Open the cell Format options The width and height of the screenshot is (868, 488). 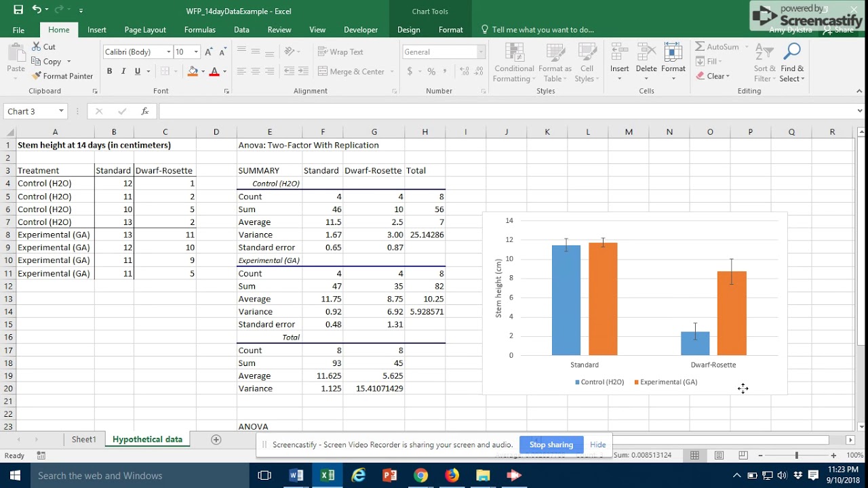click(x=673, y=62)
